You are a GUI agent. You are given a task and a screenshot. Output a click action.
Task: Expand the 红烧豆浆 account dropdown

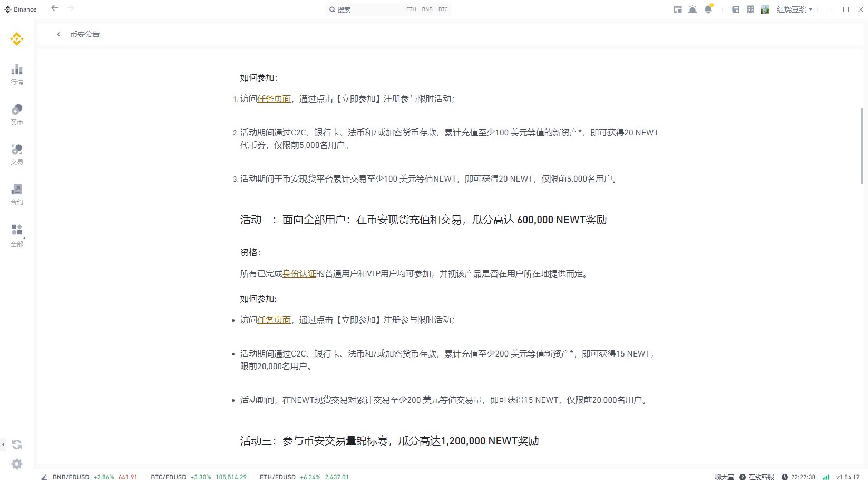tap(795, 9)
